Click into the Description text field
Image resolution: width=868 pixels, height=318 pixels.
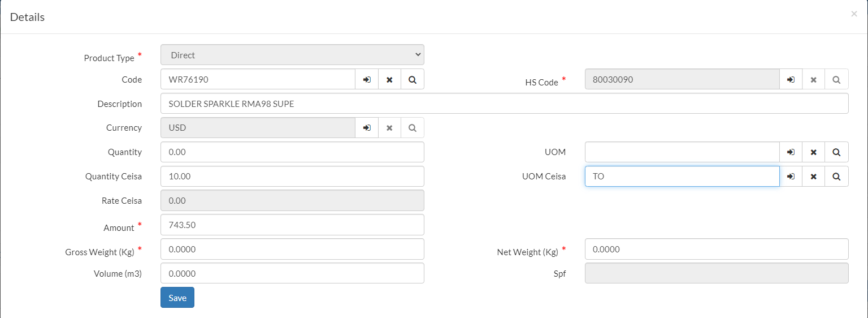point(504,104)
